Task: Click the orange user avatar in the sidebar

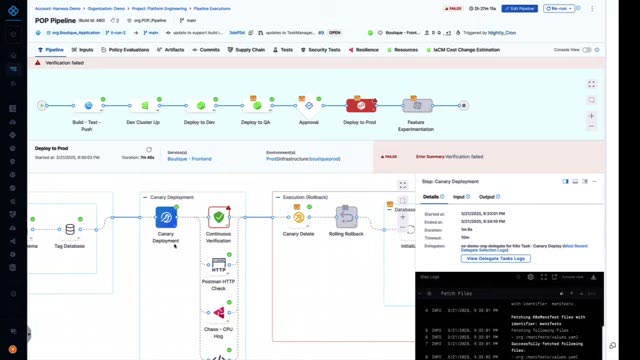Action: coord(13,349)
